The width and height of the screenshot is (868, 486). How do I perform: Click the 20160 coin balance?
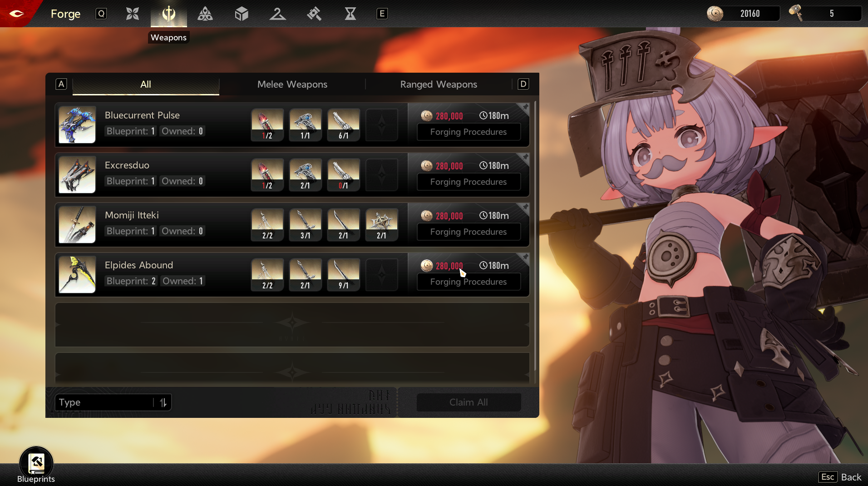click(x=750, y=14)
